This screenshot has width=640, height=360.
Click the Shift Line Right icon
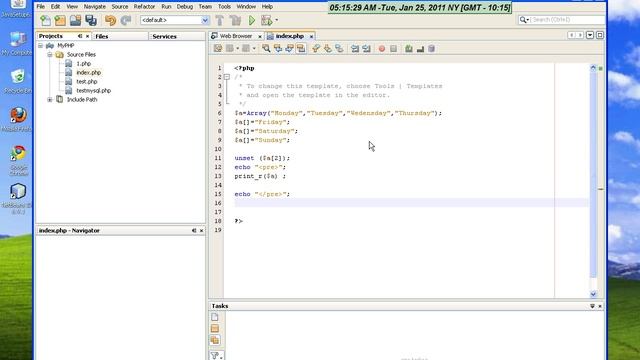(x=366, y=49)
